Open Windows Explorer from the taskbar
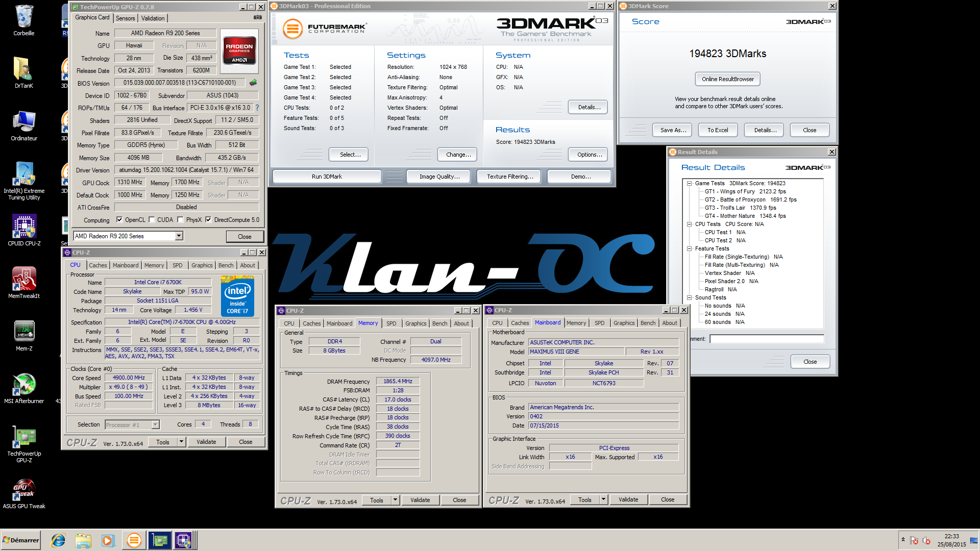 [83, 540]
